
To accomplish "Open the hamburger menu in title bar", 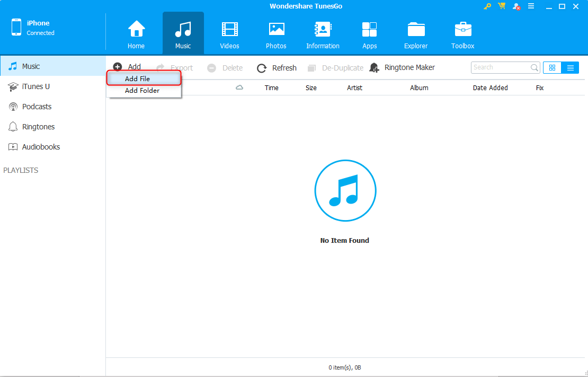I will click(x=531, y=6).
